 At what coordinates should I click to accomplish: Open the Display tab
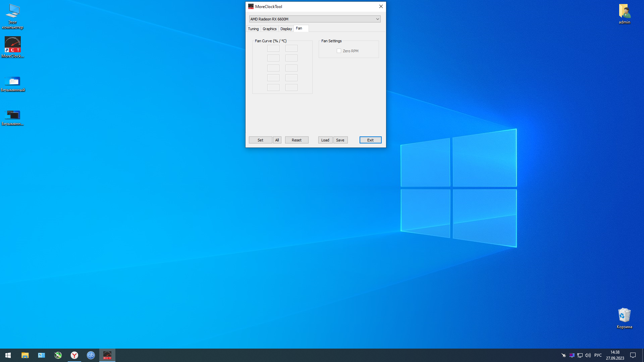tap(286, 29)
